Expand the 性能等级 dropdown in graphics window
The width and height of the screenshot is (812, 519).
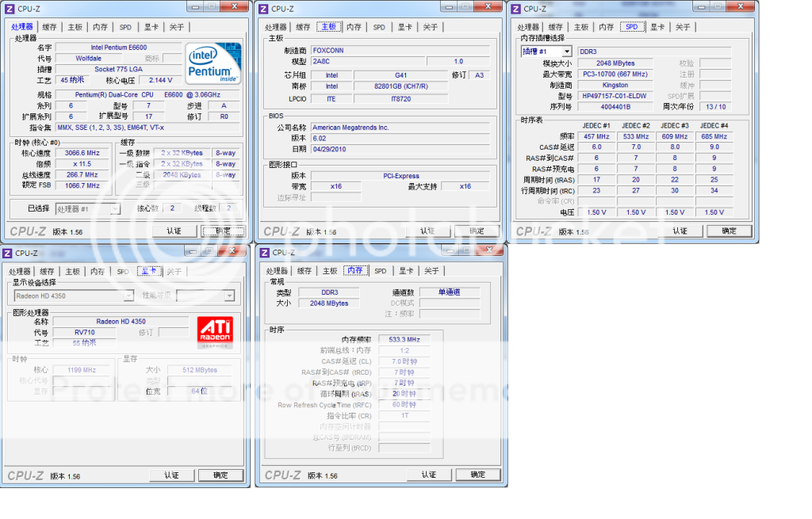coord(205,296)
